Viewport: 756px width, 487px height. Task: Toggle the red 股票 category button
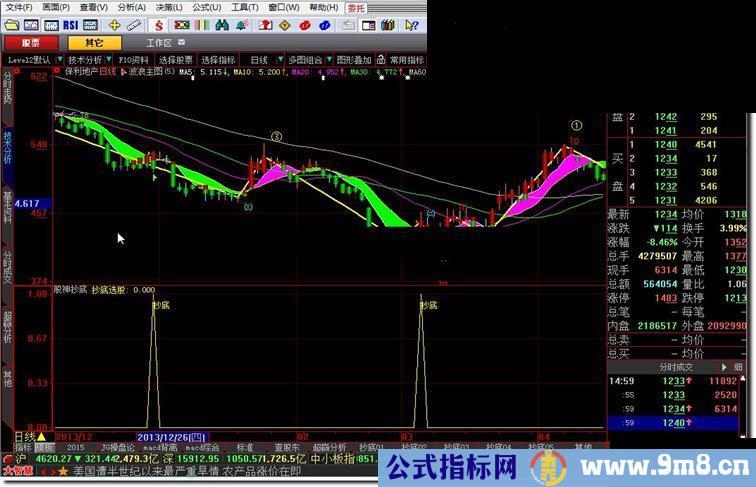[x=31, y=43]
